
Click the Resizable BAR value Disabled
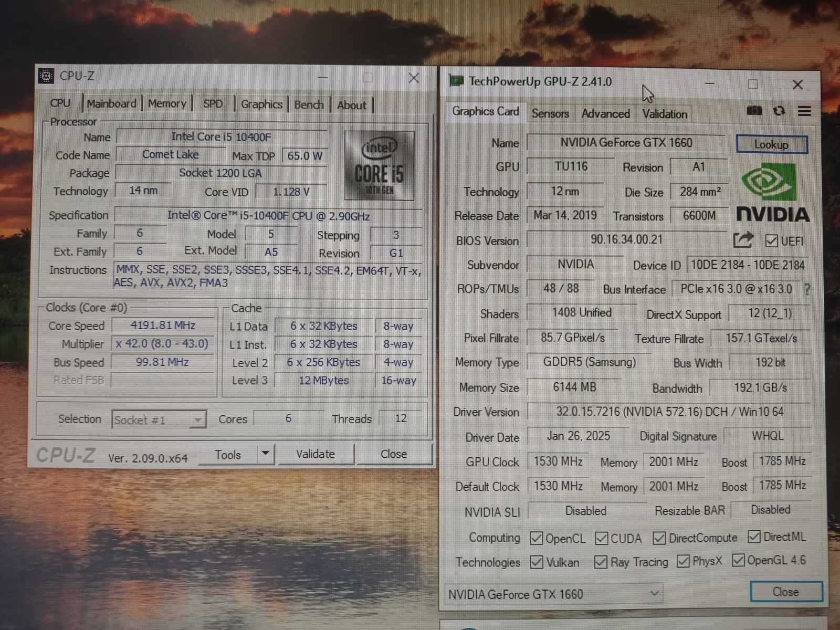point(770,510)
